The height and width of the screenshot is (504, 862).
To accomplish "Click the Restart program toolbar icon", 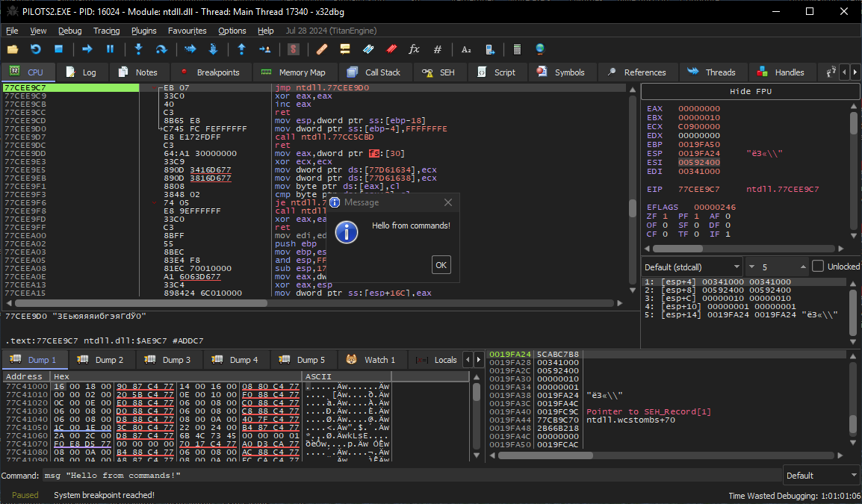I will click(35, 49).
